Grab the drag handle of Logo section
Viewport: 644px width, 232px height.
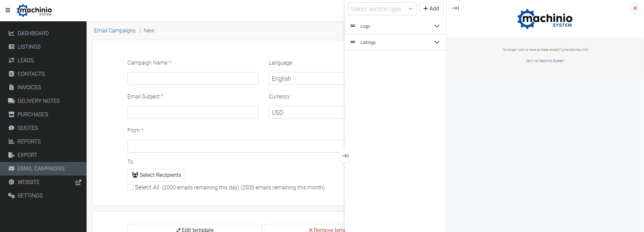353,26
